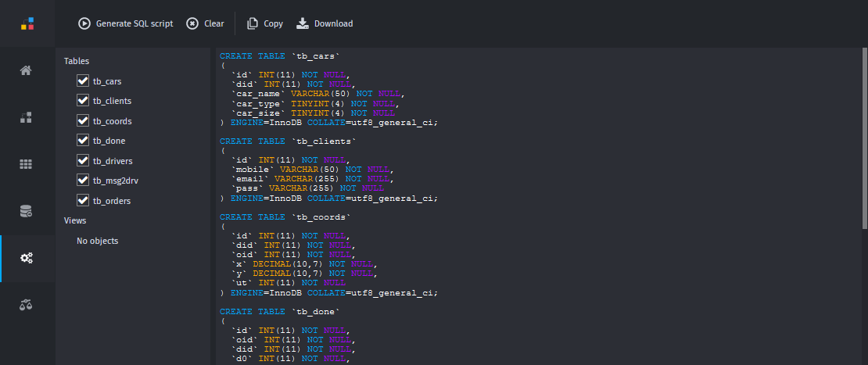Screen dimensions: 868x365
Task: Open the database sidebar icon
Action: [x=26, y=211]
